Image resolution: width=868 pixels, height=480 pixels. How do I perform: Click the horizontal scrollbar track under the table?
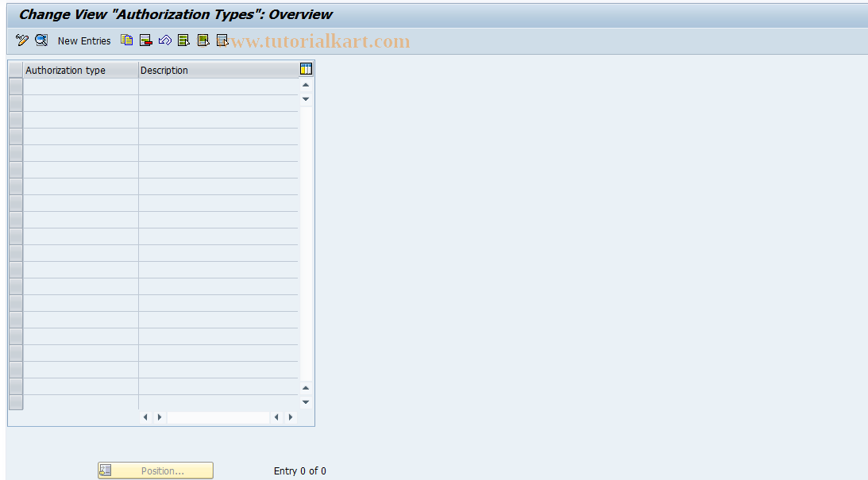(x=218, y=417)
